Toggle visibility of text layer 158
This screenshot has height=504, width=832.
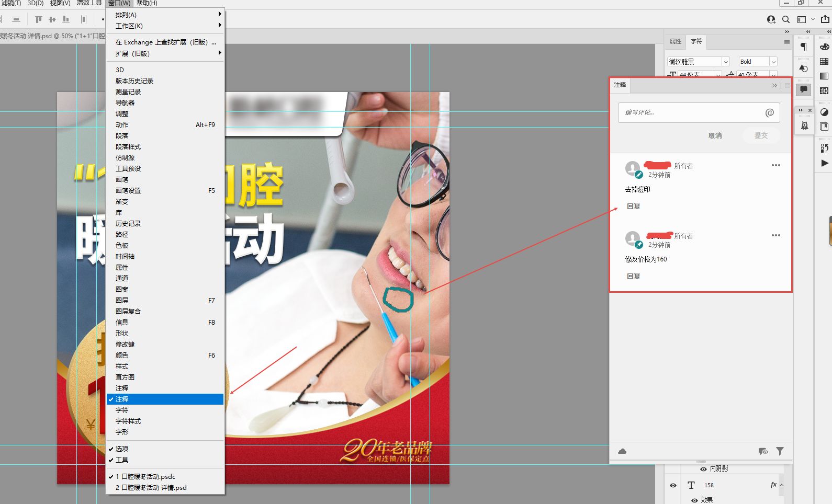(673, 485)
